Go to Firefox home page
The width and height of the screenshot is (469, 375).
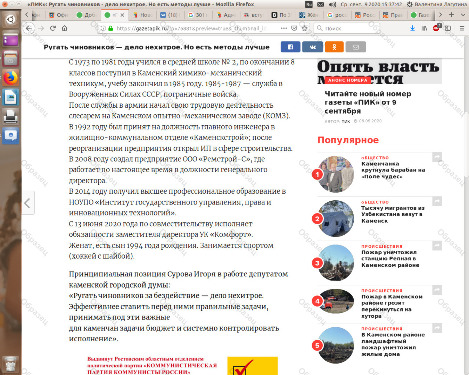tap(64, 28)
